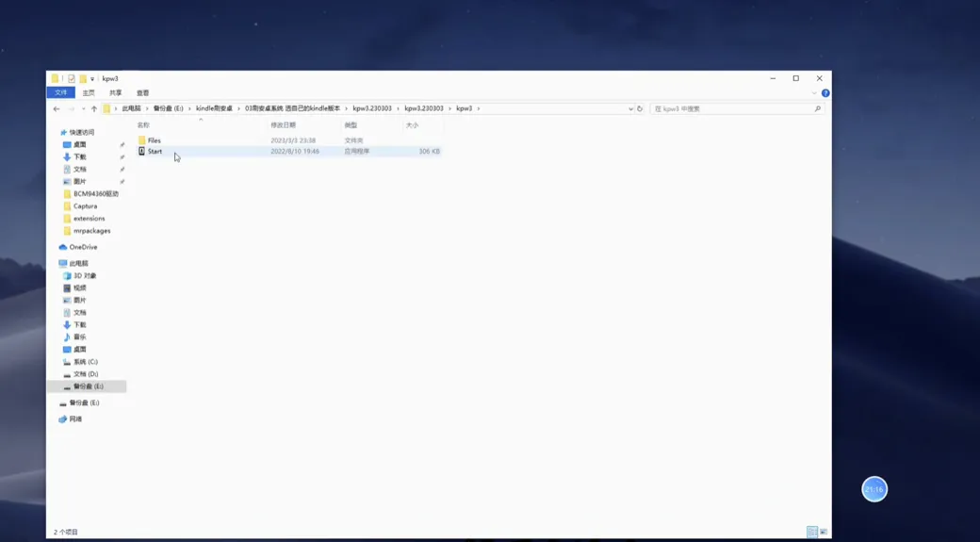Click the quick access Properties checkmark icon
980x542 pixels.
pyautogui.click(x=72, y=79)
